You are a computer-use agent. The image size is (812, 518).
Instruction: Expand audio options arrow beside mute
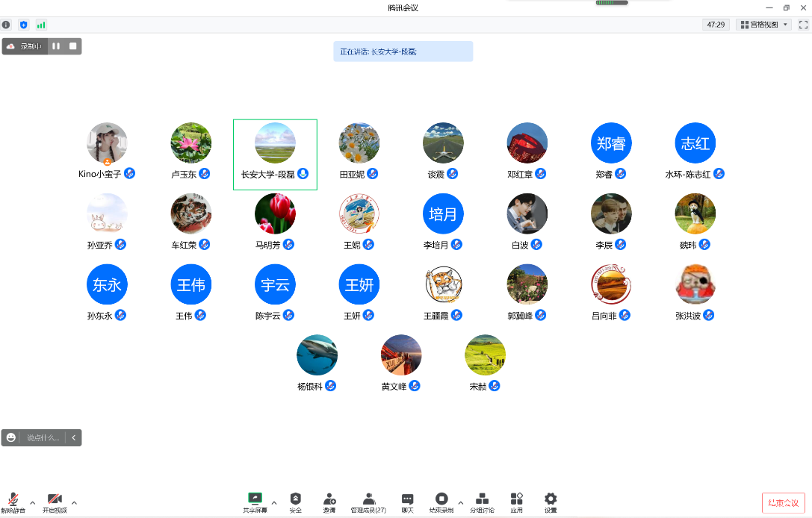[32, 502]
